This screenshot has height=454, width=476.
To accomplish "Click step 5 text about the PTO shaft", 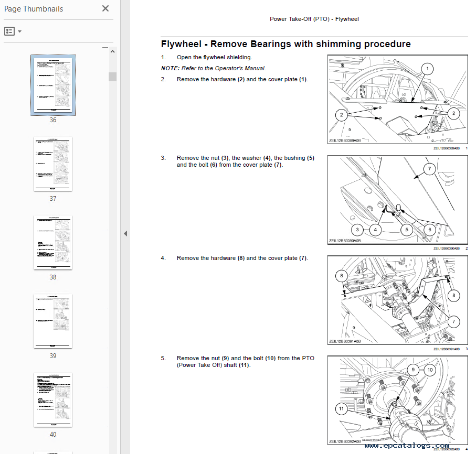I will coord(245,362).
